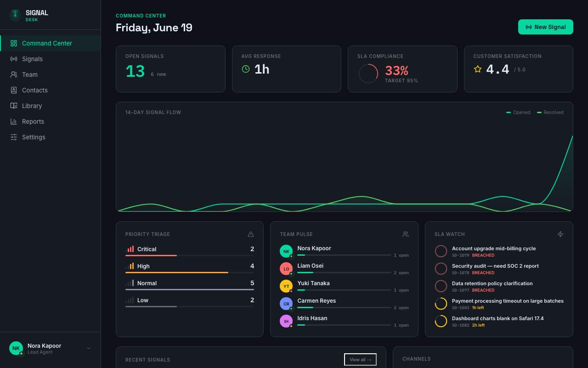Click Idris Hasan's name in Team Pulse
Image resolution: width=588 pixels, height=368 pixels.
[312, 318]
